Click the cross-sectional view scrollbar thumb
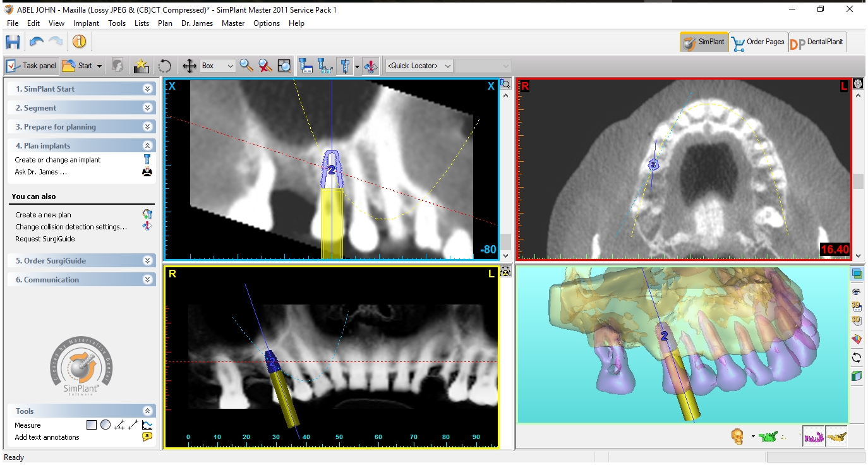 point(505,242)
